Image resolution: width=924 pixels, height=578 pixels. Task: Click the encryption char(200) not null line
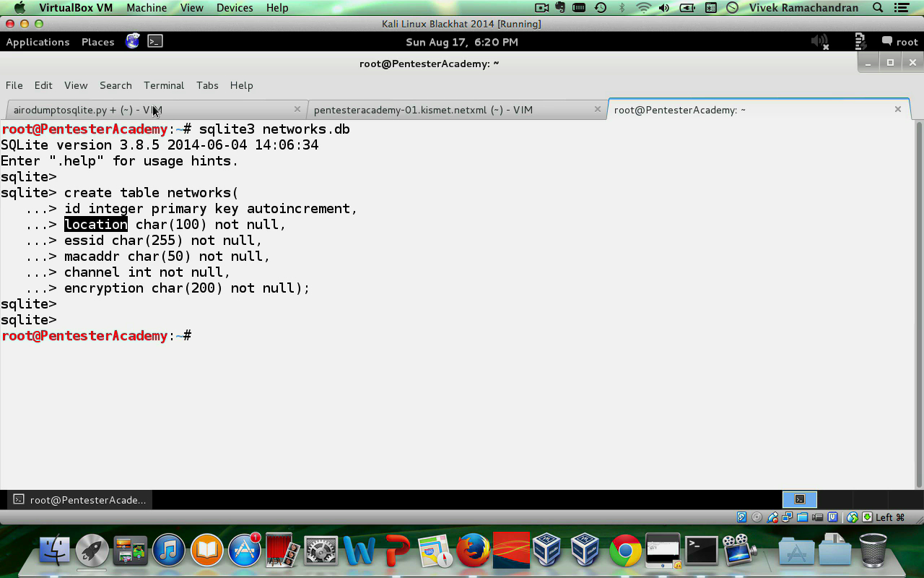click(x=187, y=288)
